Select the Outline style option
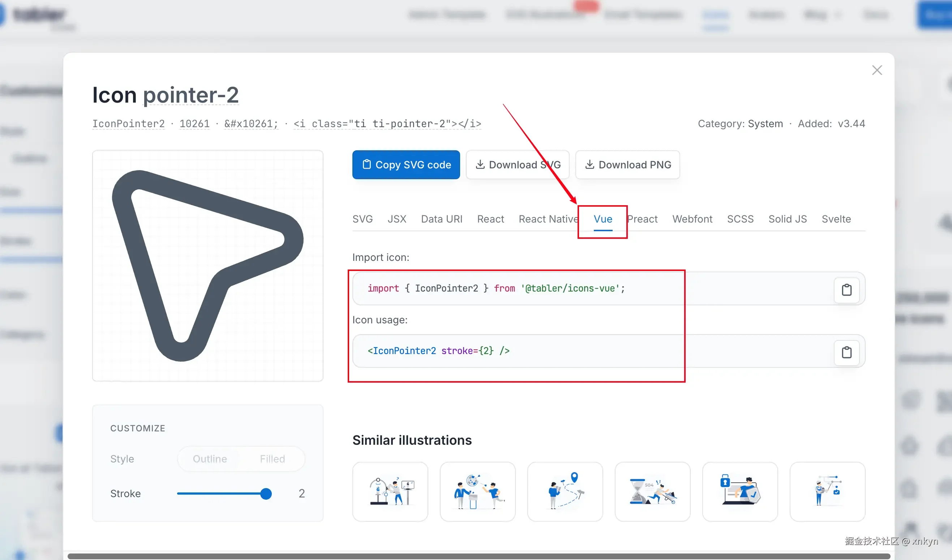Image resolution: width=952 pixels, height=560 pixels. pyautogui.click(x=210, y=459)
